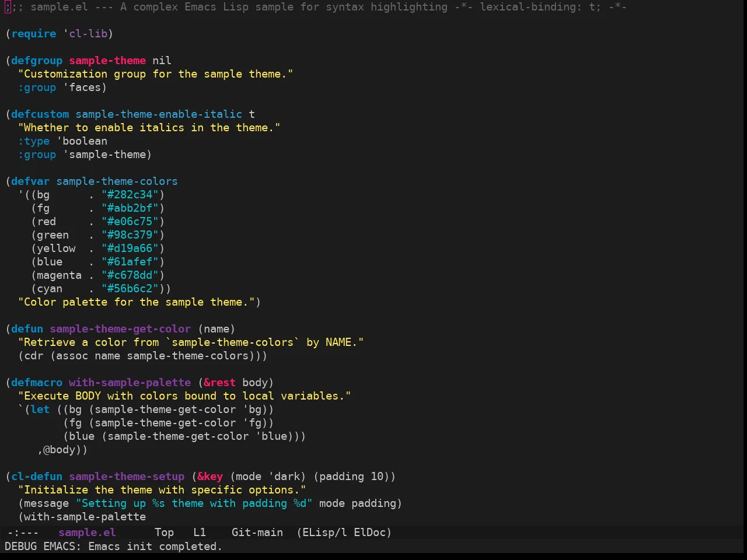Click the ',@body' splice expression

coord(60,450)
